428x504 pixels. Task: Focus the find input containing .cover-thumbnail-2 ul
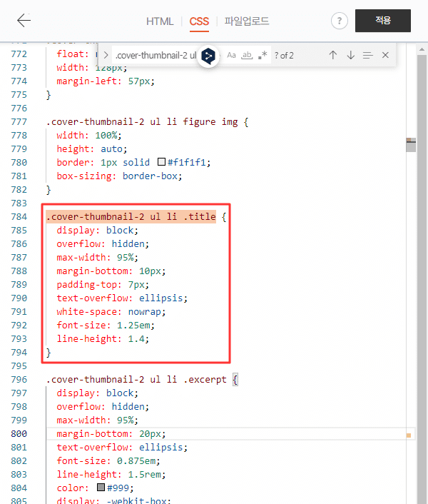[156, 55]
